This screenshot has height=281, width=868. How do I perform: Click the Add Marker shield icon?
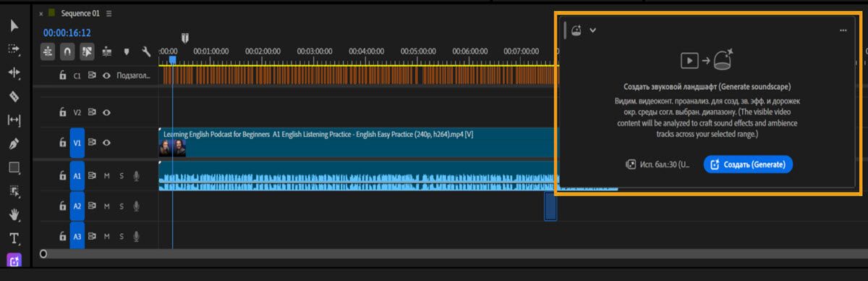point(127,51)
